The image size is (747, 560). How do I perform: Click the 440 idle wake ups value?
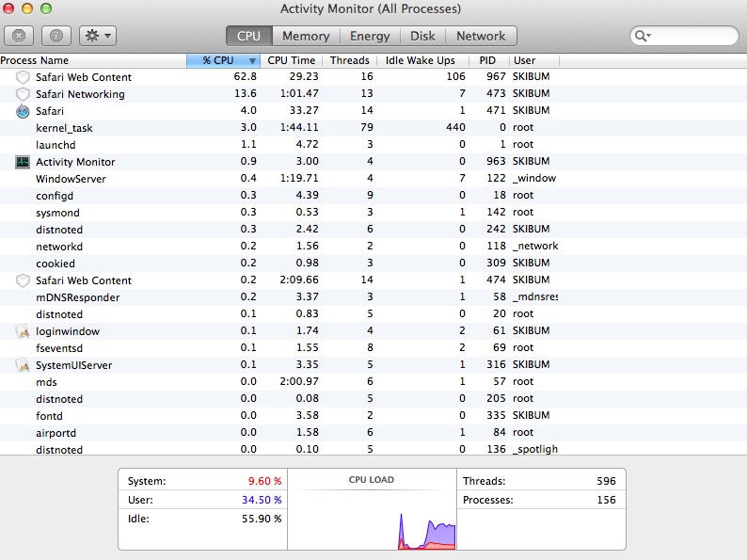455,127
